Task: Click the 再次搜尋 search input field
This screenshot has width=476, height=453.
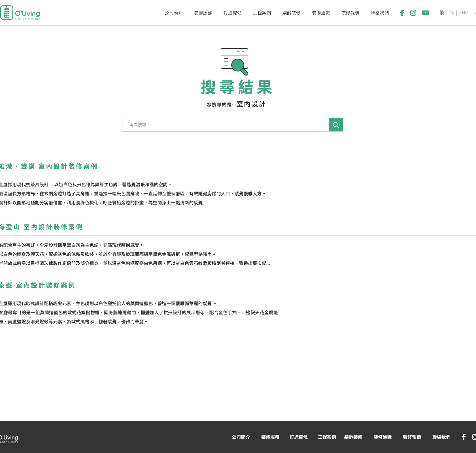Action: [x=225, y=125]
